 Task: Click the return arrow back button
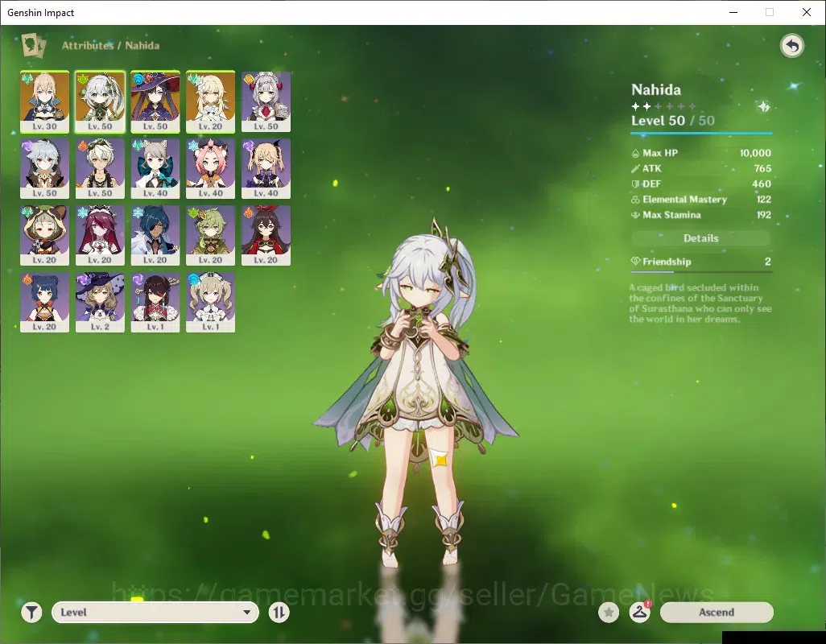pos(791,47)
